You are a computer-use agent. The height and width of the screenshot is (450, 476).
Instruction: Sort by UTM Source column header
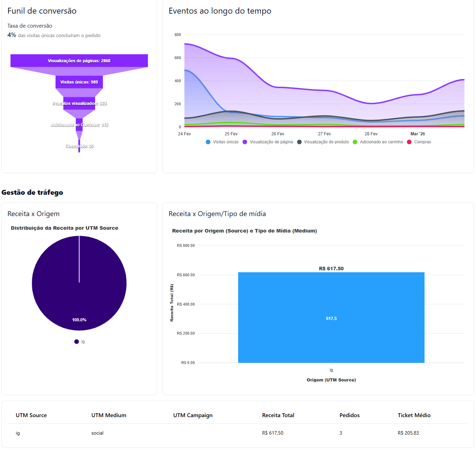[x=31, y=415]
